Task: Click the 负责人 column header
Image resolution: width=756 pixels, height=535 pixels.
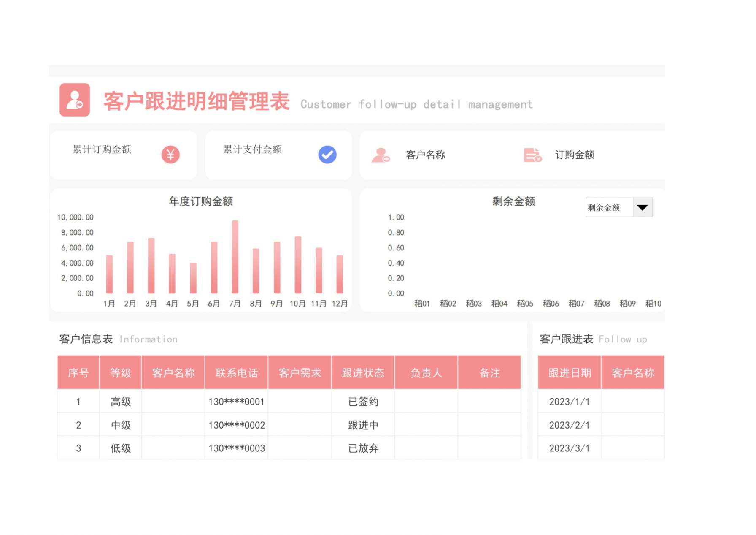Action: (x=427, y=372)
